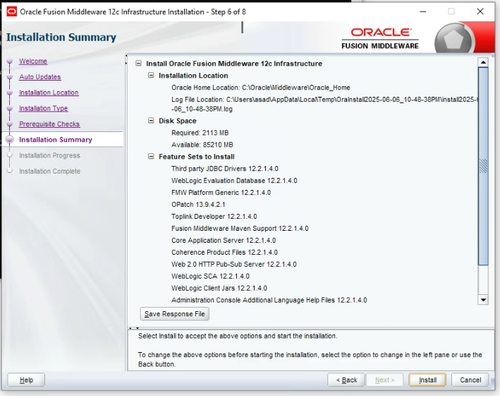Select the OPatch 13.9.4.2.1 row
The image size is (500, 396).
click(198, 204)
